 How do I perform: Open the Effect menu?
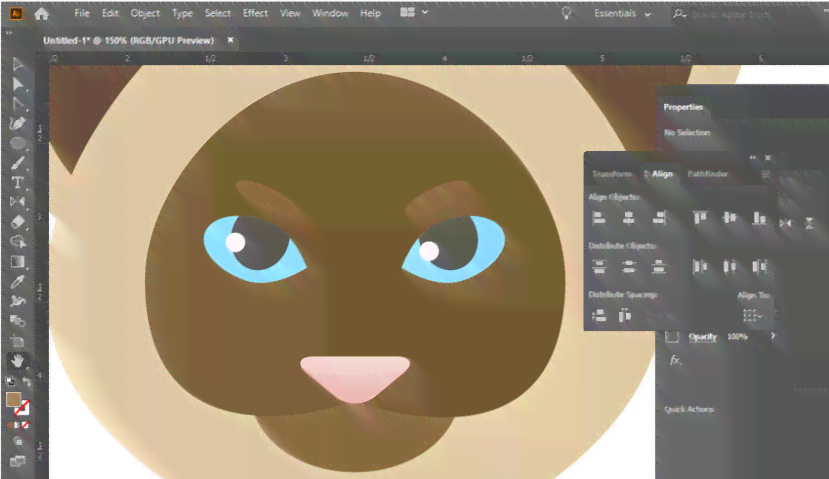click(x=255, y=13)
